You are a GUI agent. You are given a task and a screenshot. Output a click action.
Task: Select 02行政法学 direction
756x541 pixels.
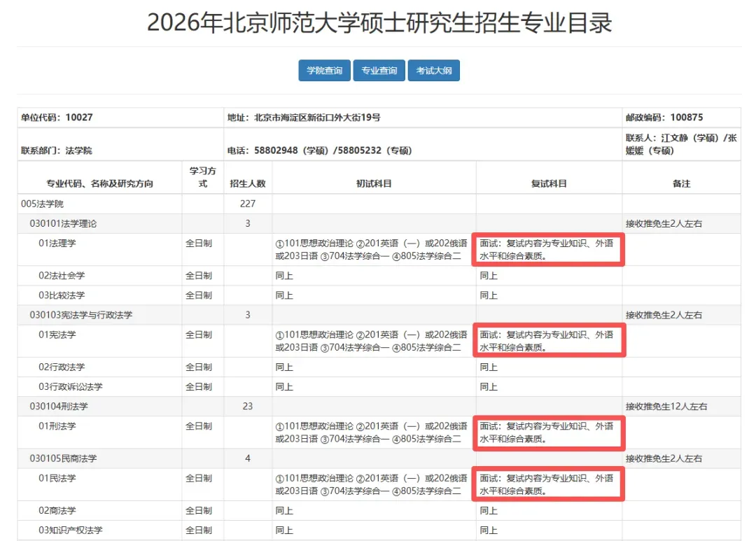(x=62, y=367)
